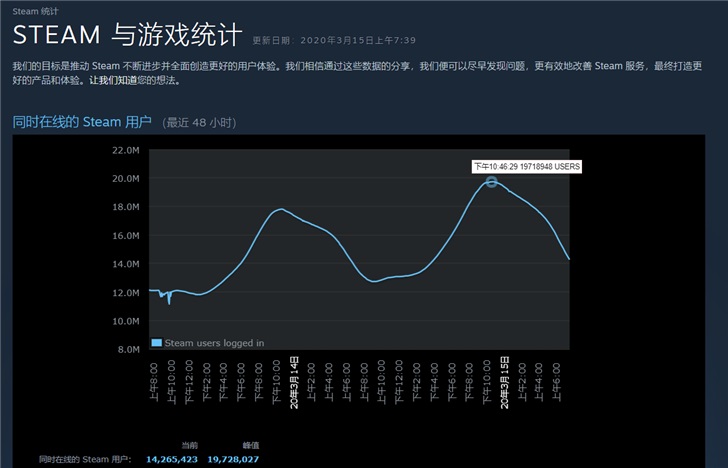The height and width of the screenshot is (468, 728).
Task: Open the '让我们知道您的想法' feedback link
Action: 136,80
